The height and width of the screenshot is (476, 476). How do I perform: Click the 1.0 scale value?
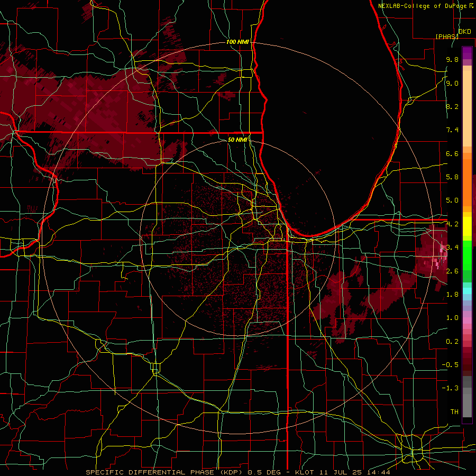point(452,318)
